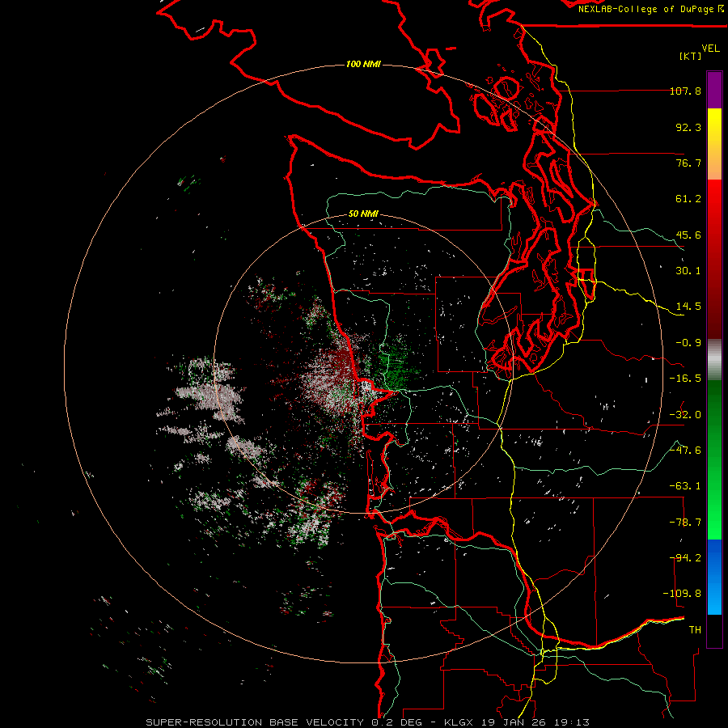Select the 45.6 knot scale value
This screenshot has width=728, height=728.
coord(688,235)
